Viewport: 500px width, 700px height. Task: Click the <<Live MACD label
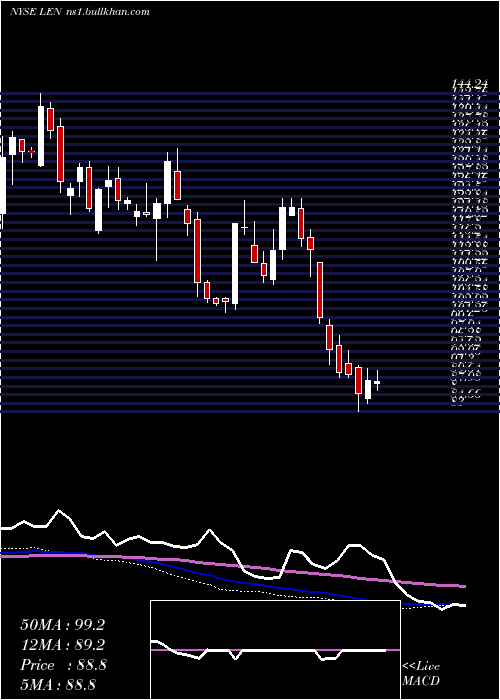(x=421, y=674)
